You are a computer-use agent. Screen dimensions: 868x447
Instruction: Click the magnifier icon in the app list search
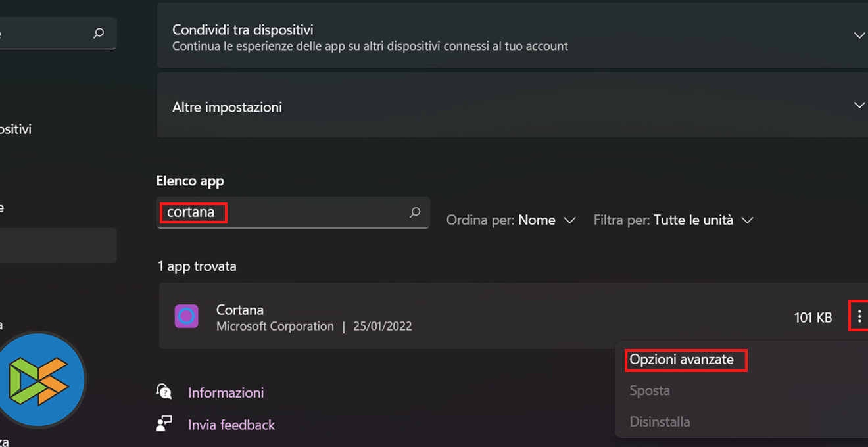415,212
